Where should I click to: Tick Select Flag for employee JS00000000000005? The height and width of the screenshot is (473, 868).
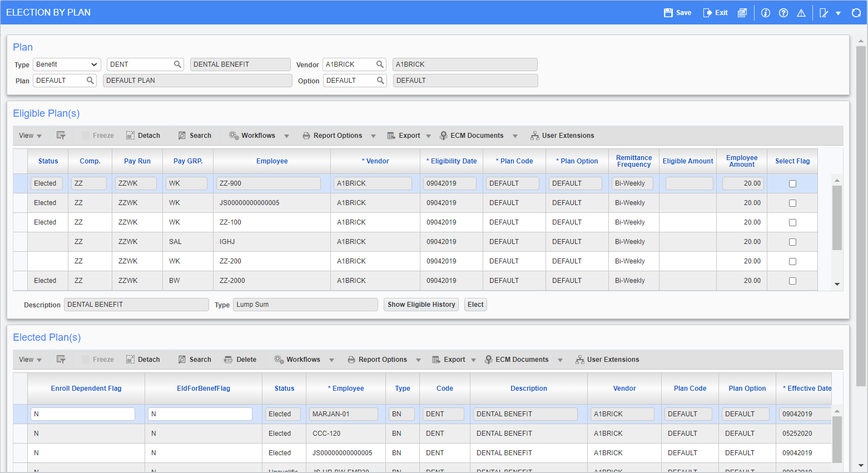[792, 203]
